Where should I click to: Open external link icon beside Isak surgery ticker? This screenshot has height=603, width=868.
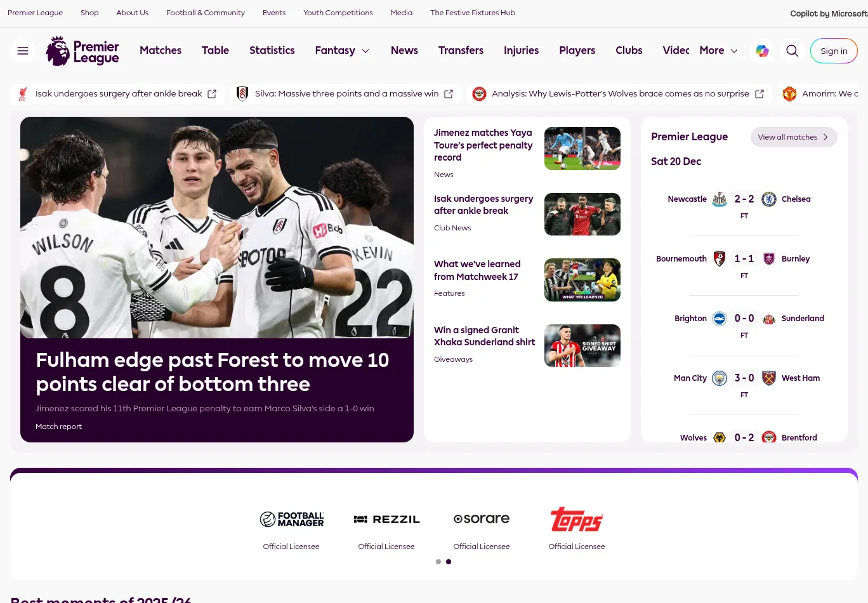tap(212, 94)
